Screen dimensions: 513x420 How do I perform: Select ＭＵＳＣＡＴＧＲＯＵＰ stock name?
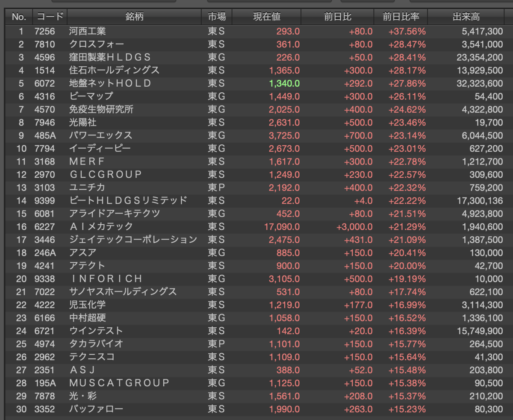click(x=119, y=383)
